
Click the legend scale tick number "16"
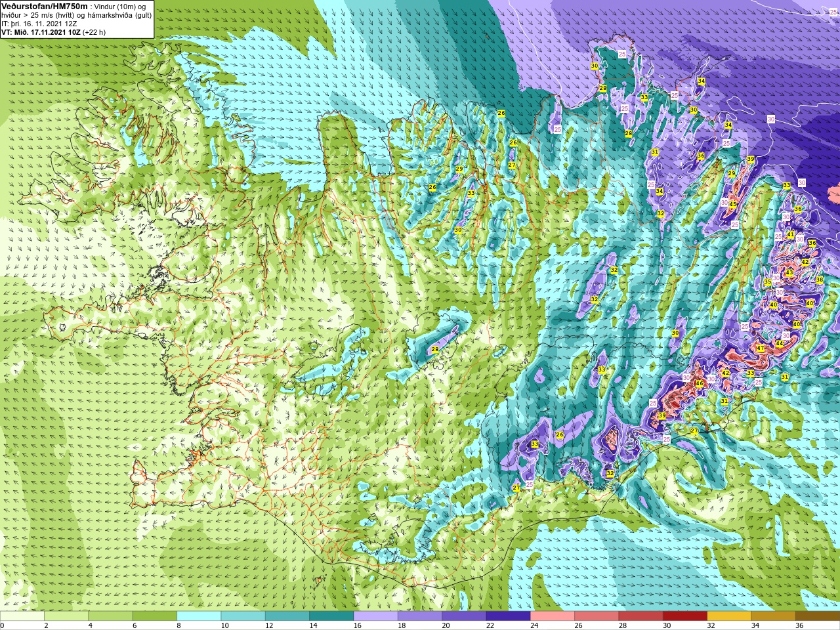coord(358,625)
